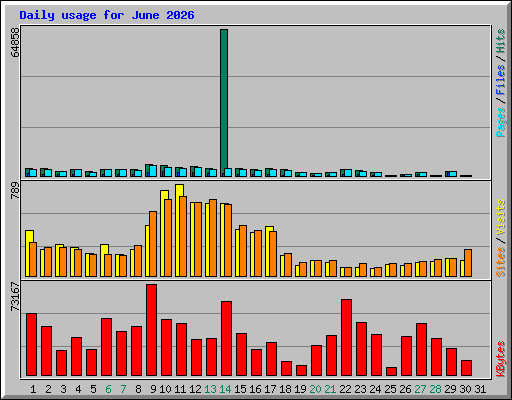The width and height of the screenshot is (512, 400).
Task: Click the 'Sites' legend label
Action: point(501,262)
